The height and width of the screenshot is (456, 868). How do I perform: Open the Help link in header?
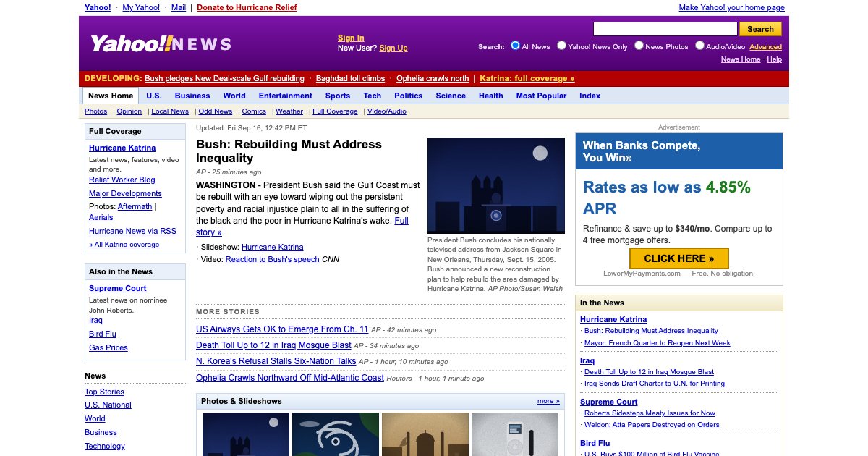tap(775, 59)
